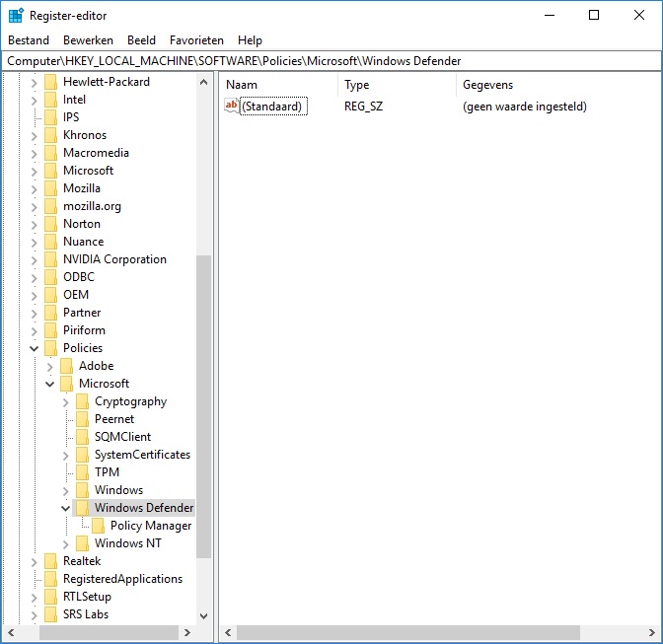Image resolution: width=663 pixels, height=644 pixels.
Task: Collapse the Policies key
Action: (x=35, y=348)
